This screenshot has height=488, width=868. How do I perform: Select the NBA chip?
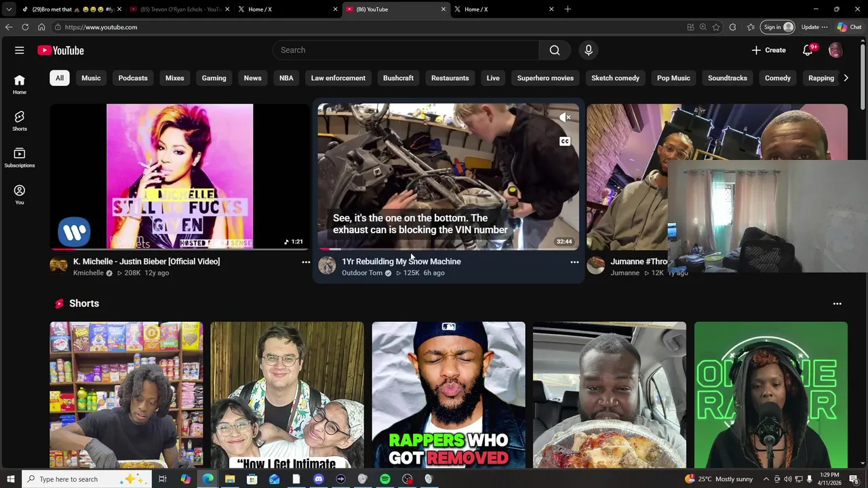tap(286, 78)
